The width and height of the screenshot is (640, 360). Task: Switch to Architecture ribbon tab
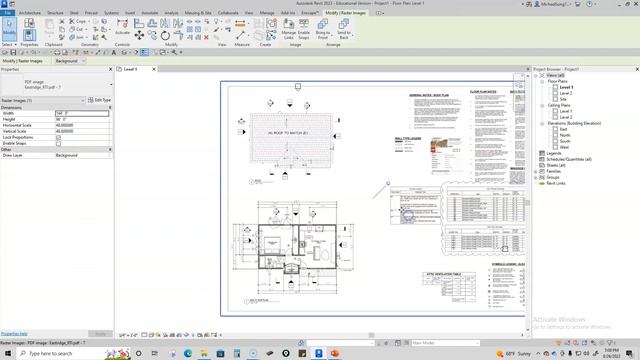tap(30, 13)
